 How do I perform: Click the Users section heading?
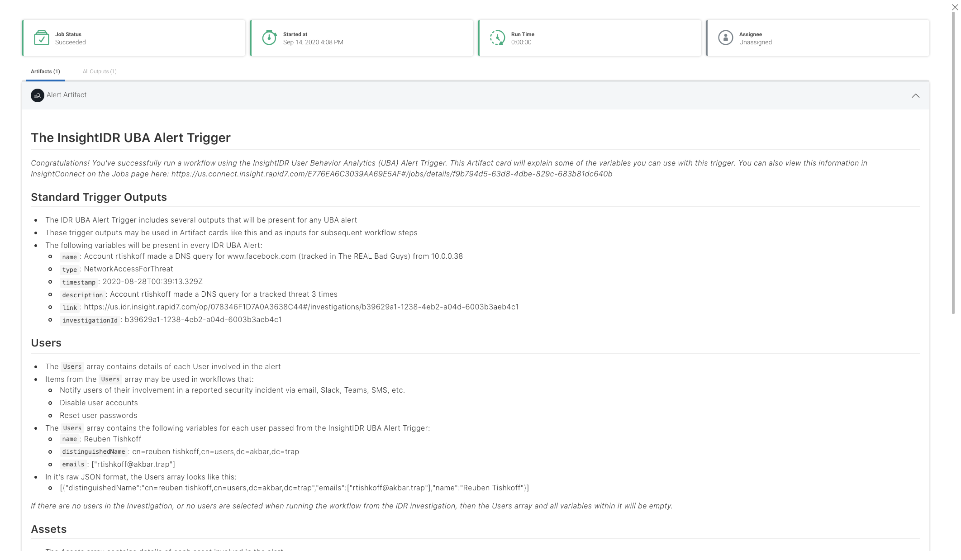[46, 343]
